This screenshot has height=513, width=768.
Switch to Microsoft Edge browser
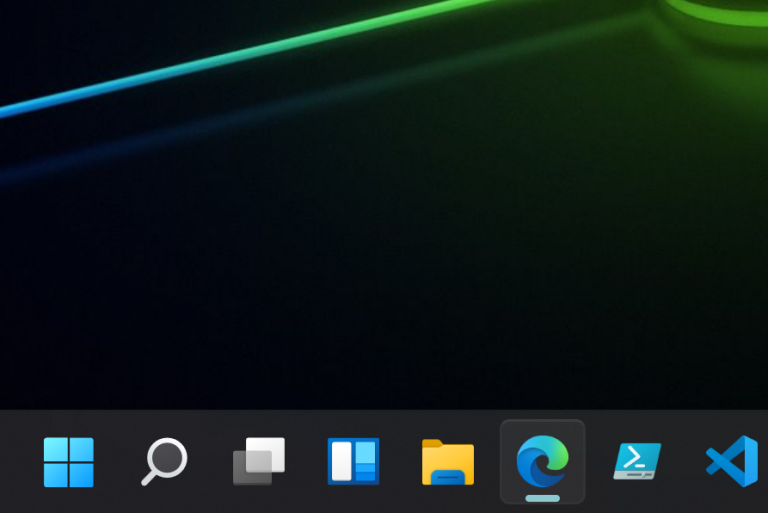pos(542,461)
